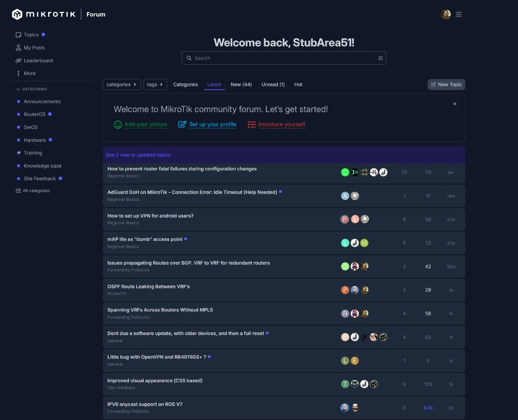Click R avatar on Spanning VRFs topic
This screenshot has width=518, height=420.
(x=345, y=314)
